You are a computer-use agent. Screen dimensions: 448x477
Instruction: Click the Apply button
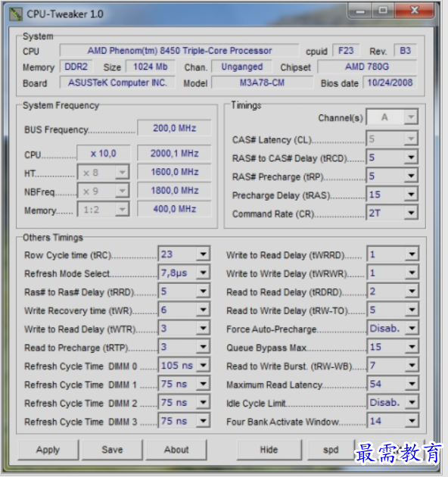(48, 450)
